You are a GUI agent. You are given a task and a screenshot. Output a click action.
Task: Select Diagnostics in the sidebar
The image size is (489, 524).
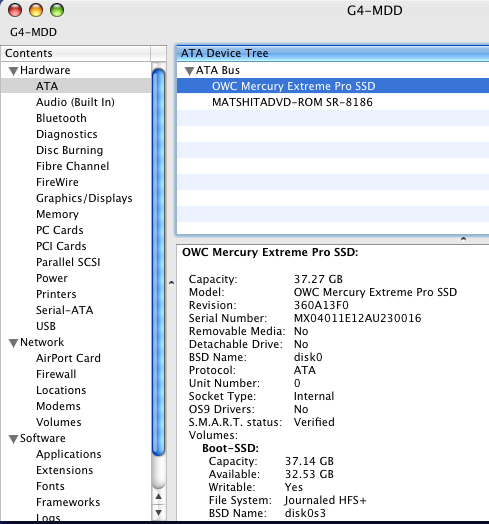[67, 134]
